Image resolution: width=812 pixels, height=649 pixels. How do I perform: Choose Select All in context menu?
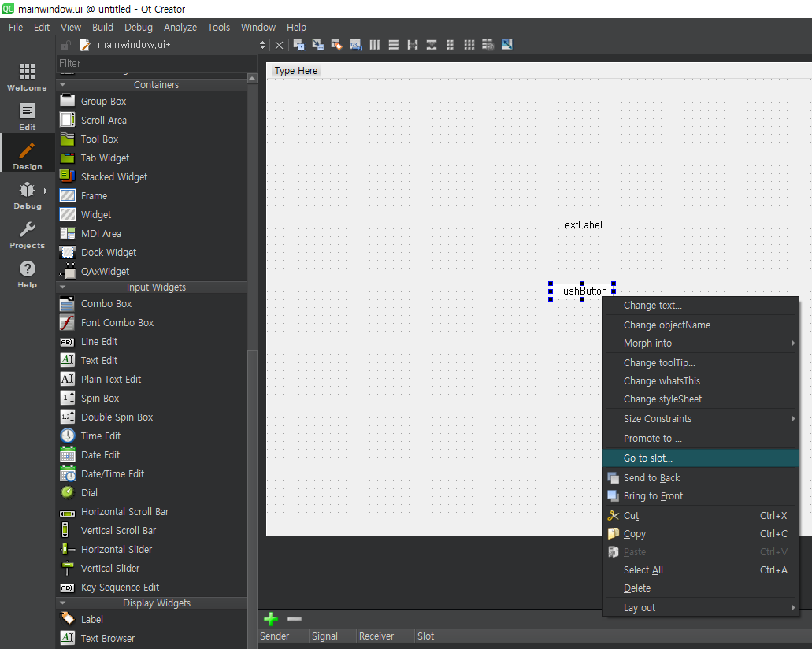[701, 570]
